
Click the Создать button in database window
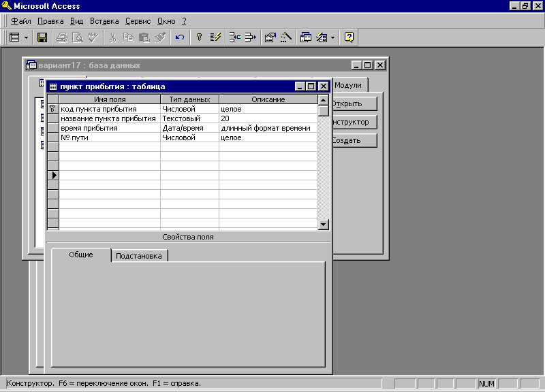[354, 140]
